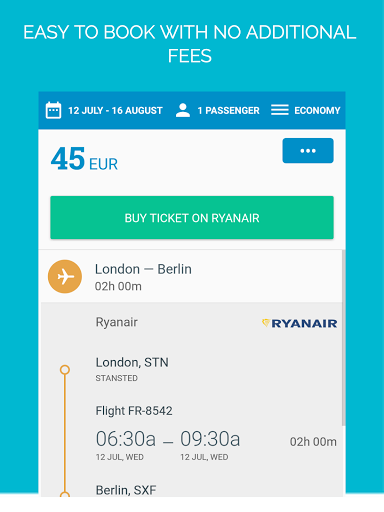Collapse the London — Berlin flight segment

[192, 277]
